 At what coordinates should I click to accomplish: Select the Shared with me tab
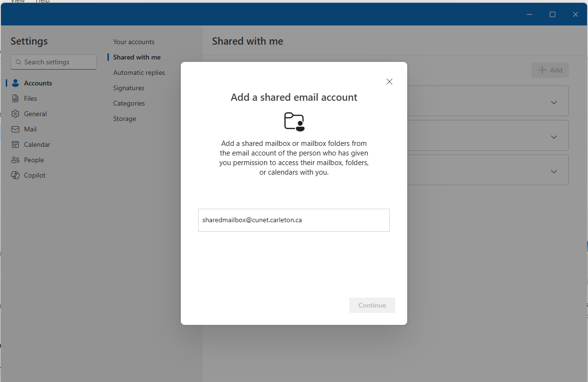coord(137,57)
